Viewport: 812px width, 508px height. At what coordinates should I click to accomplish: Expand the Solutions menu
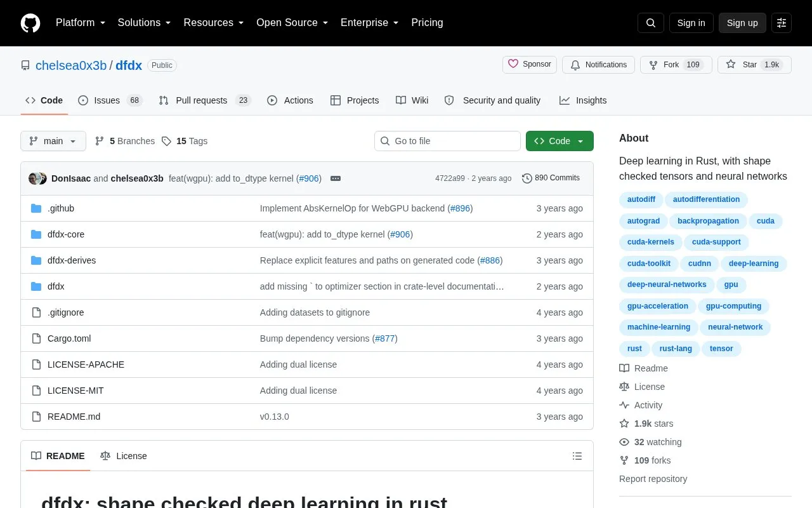coord(144,23)
